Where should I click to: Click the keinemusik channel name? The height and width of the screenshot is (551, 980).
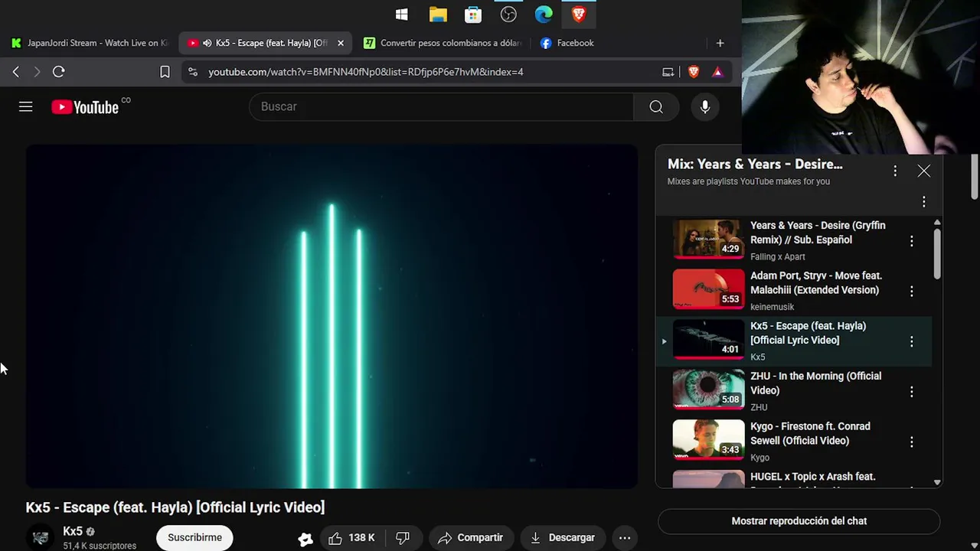[x=772, y=307]
